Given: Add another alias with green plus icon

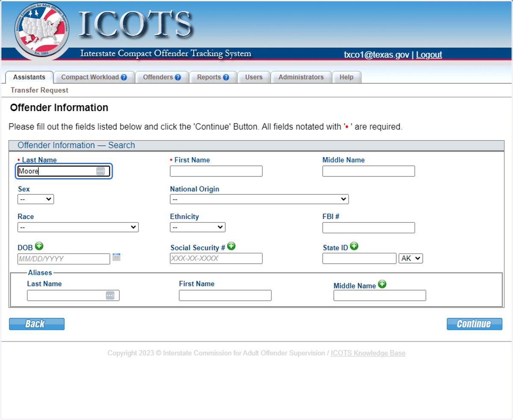Looking at the screenshot, I should click(x=382, y=284).
